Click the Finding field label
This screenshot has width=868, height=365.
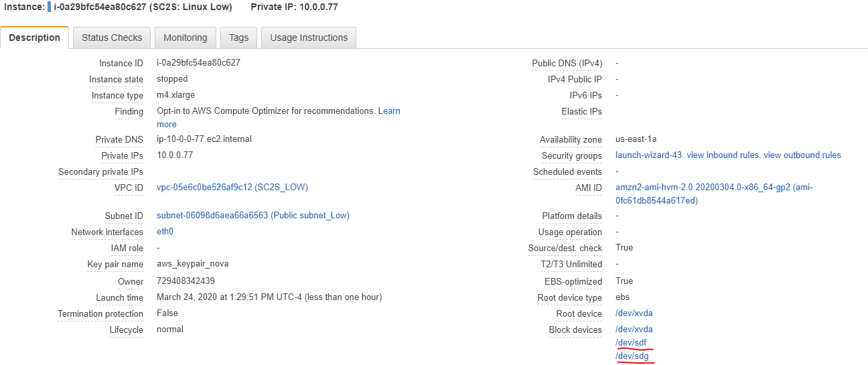(129, 112)
